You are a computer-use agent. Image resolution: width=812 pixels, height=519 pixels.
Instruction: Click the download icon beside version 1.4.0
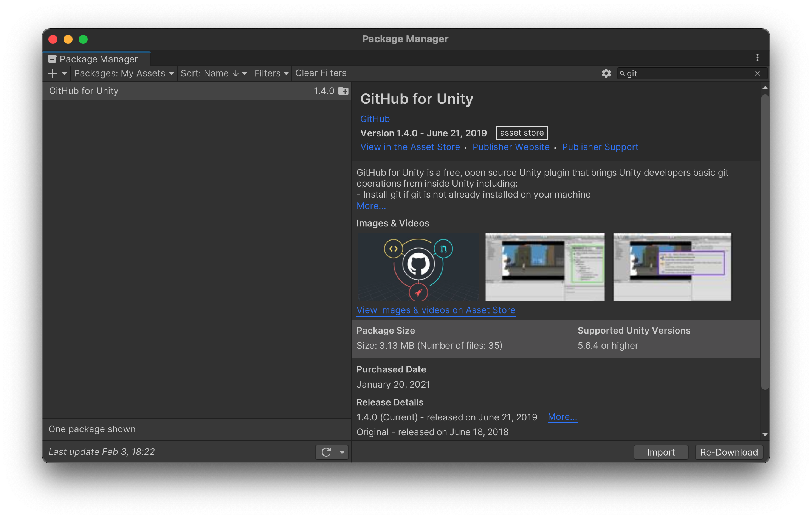tap(342, 91)
